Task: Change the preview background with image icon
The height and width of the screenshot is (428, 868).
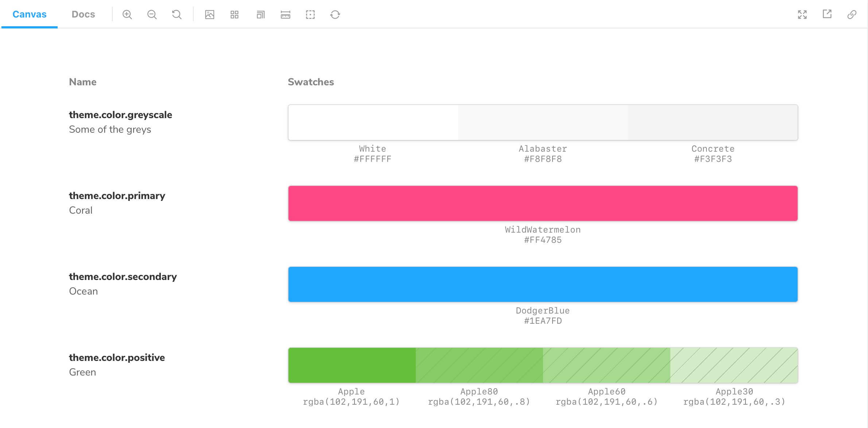Action: (x=210, y=15)
